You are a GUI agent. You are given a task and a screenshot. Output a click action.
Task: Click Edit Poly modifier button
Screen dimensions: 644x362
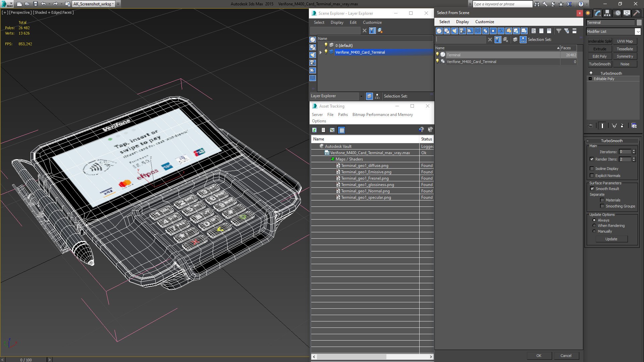pyautogui.click(x=599, y=56)
